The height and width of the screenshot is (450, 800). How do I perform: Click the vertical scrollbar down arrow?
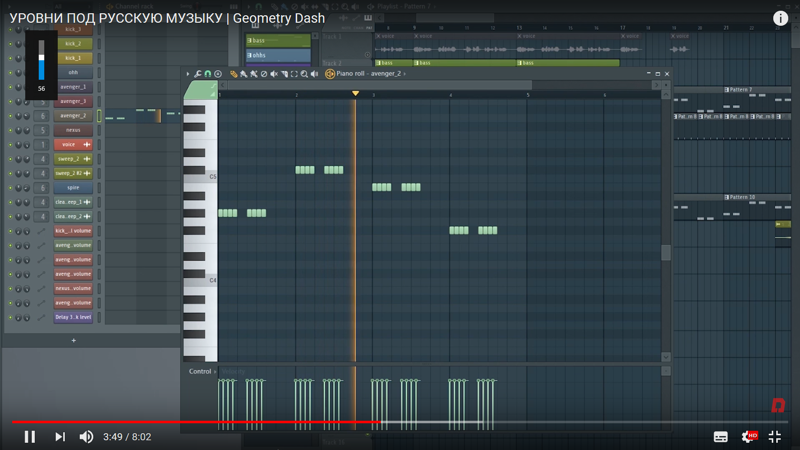point(666,357)
